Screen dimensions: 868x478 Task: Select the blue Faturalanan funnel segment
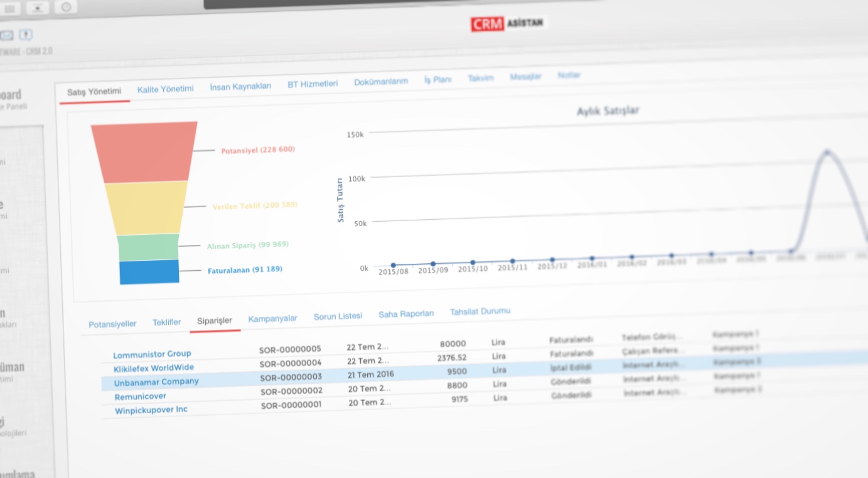149,272
